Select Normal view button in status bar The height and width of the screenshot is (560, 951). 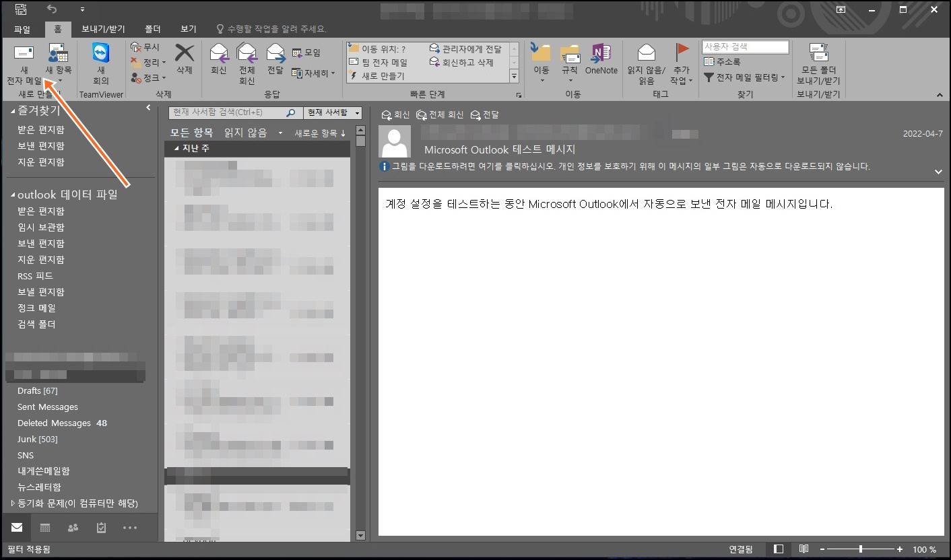pyautogui.click(x=779, y=549)
